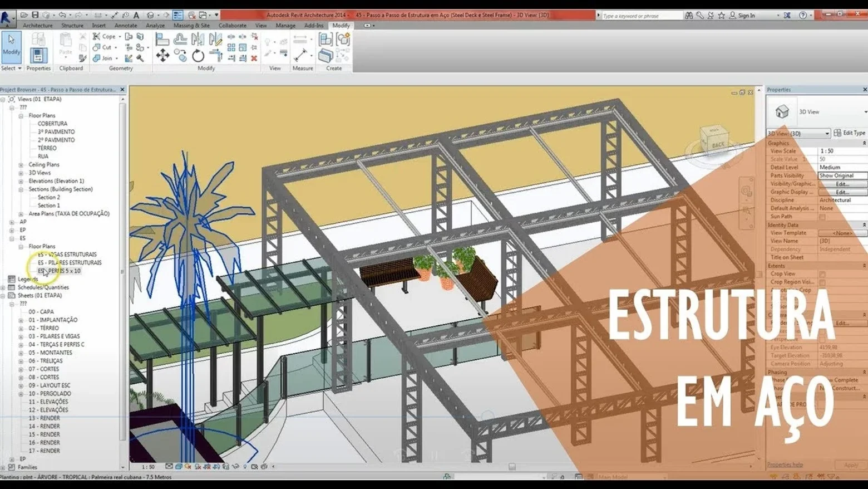Viewport: 868px width, 489px height.
Task: Click the View Scale 1 : 50 value field
Action: [x=842, y=151]
